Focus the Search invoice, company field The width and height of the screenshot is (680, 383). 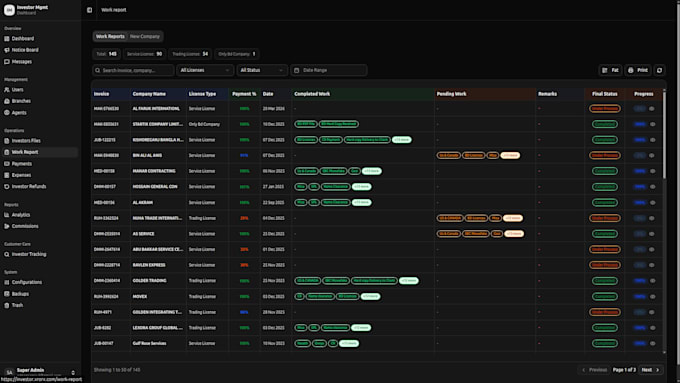tap(133, 70)
